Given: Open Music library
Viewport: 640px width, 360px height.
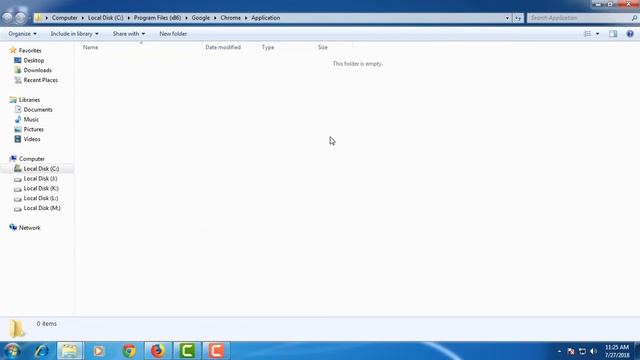Looking at the screenshot, I should point(31,120).
